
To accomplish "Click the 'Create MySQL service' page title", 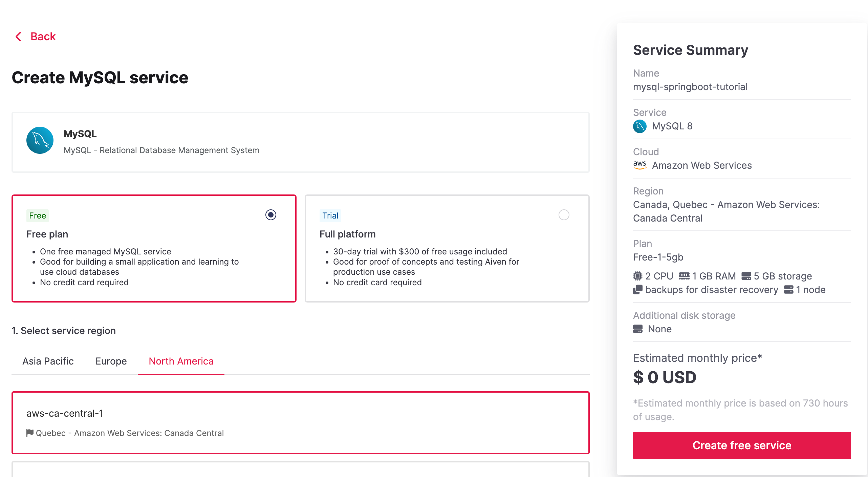I will pos(100,78).
